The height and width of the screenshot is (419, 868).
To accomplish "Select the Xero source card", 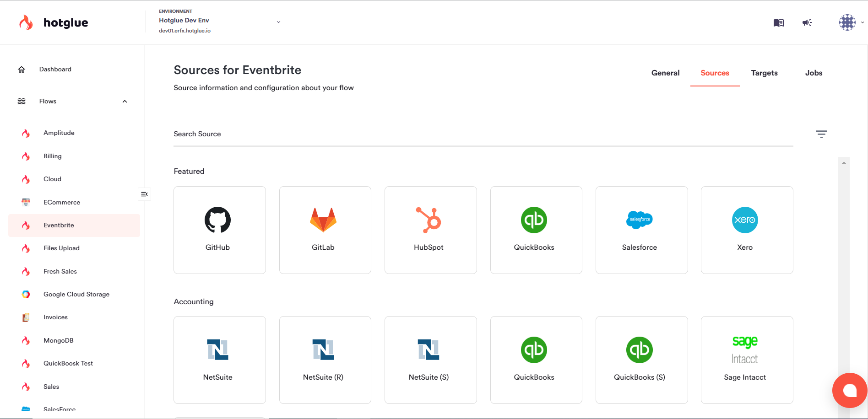I will [x=747, y=230].
